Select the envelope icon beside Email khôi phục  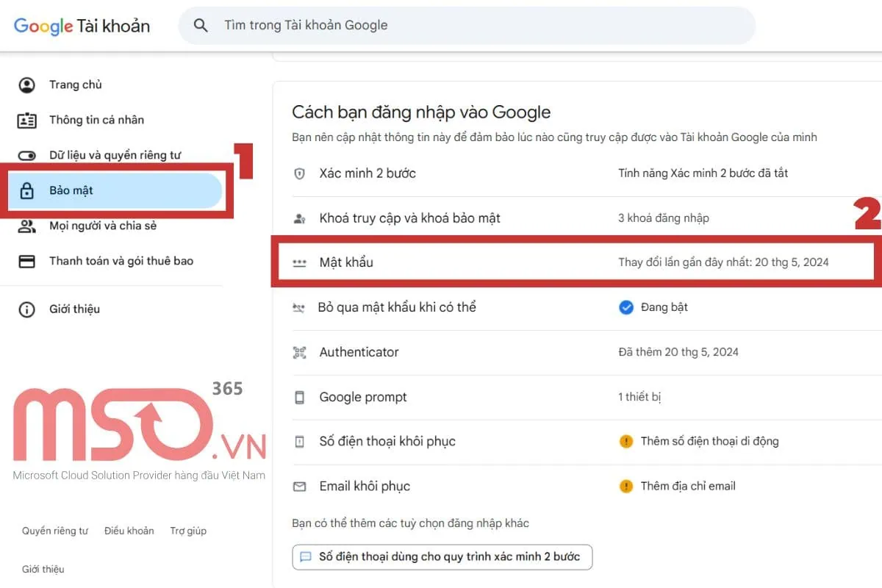pyautogui.click(x=300, y=486)
